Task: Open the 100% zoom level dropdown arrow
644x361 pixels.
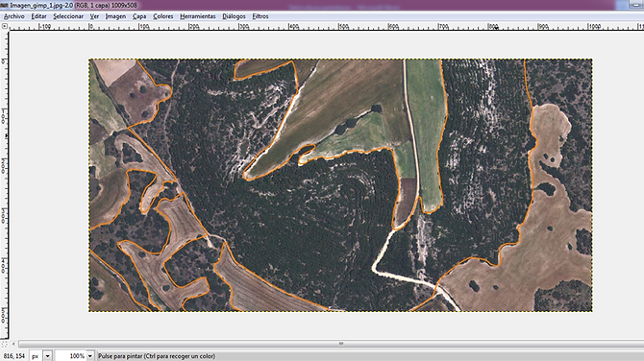Action: click(90, 356)
